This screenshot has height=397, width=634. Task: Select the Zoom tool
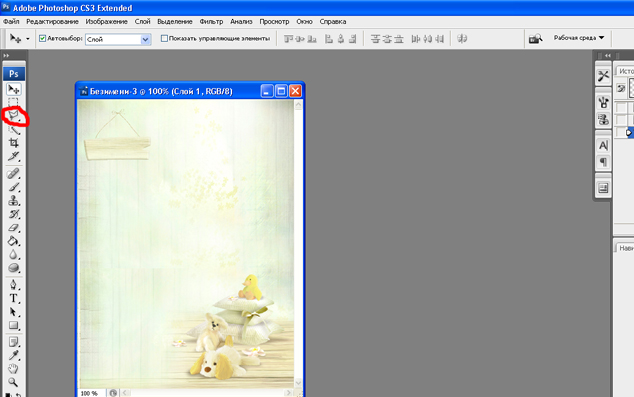14,382
